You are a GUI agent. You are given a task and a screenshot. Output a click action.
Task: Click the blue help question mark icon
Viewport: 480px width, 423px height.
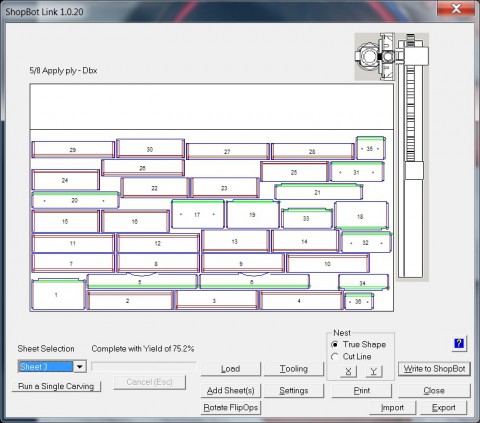pyautogui.click(x=459, y=343)
